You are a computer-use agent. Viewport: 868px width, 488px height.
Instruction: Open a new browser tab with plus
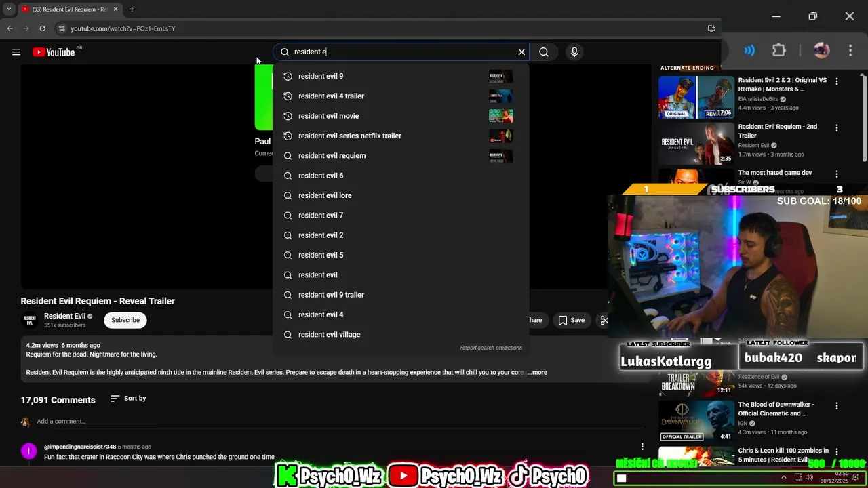pyautogui.click(x=132, y=9)
